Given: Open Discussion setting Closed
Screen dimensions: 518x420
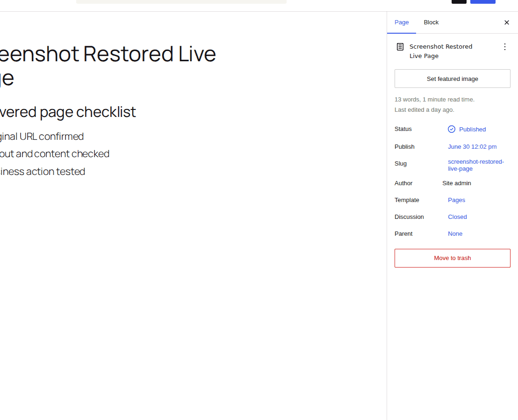Looking at the screenshot, I should pyautogui.click(x=457, y=217).
